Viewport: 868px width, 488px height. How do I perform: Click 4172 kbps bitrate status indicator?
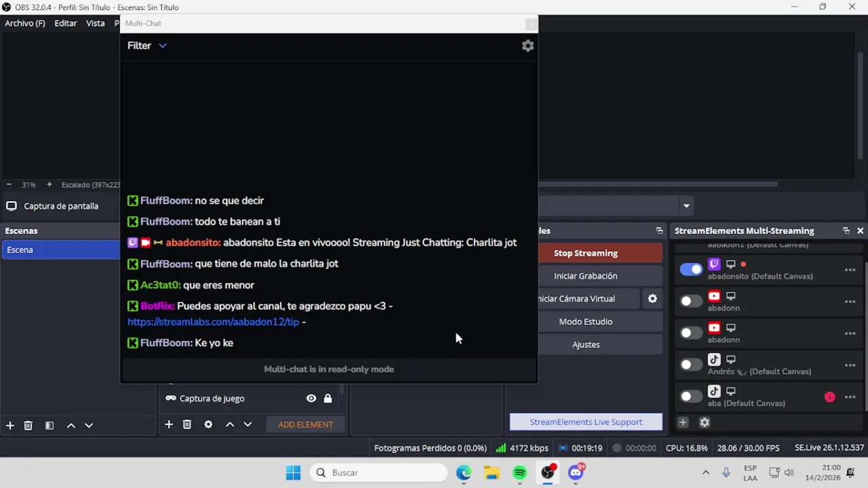(x=522, y=448)
